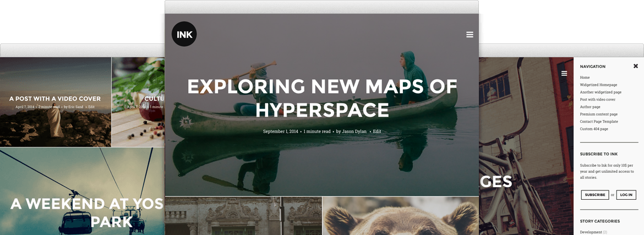644x235 pixels.
Task: Open A Post With a Video Cover
Action: [x=55, y=99]
